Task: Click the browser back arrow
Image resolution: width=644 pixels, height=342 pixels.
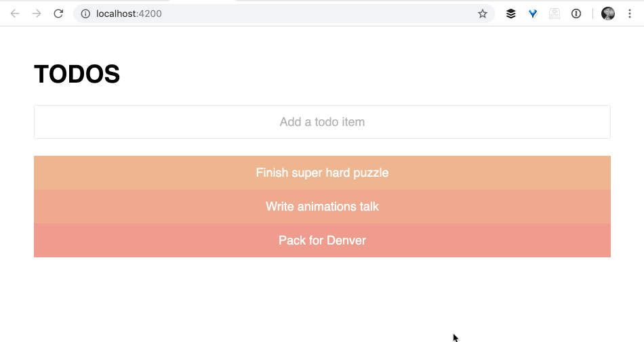Action: point(15,14)
